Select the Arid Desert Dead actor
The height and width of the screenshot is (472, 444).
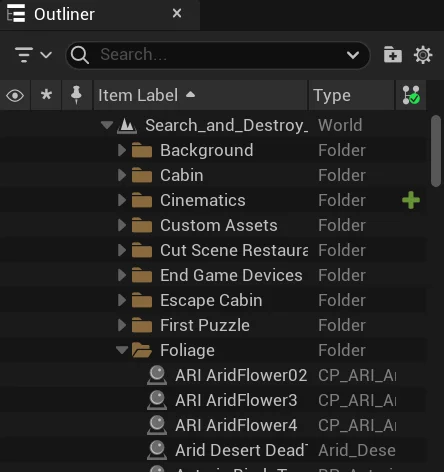[x=213, y=450]
